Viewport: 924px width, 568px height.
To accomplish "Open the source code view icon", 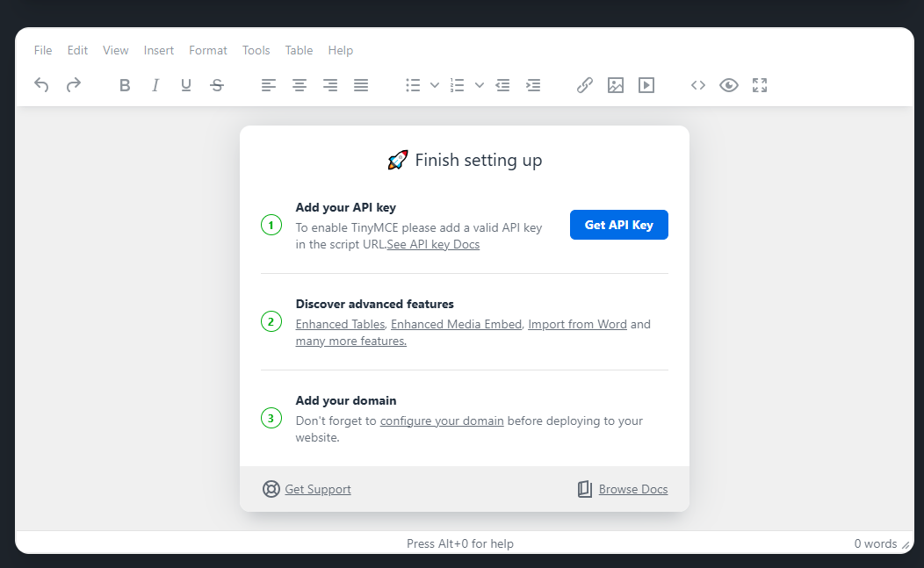I will 698,85.
